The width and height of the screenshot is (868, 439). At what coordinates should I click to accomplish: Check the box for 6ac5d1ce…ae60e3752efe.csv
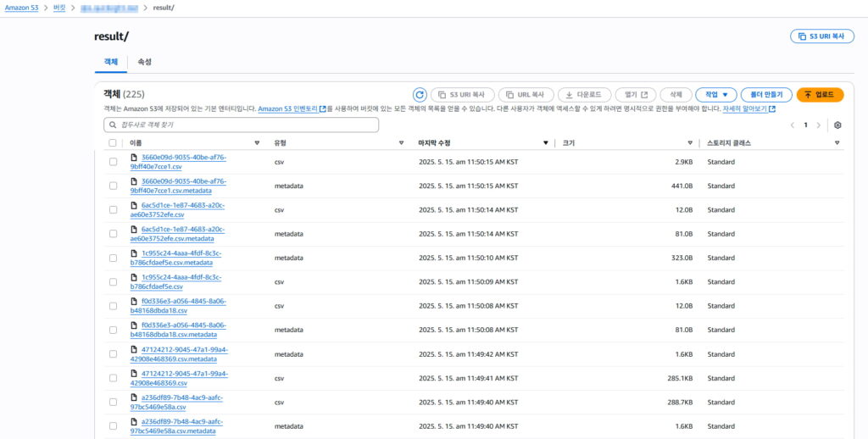(113, 210)
